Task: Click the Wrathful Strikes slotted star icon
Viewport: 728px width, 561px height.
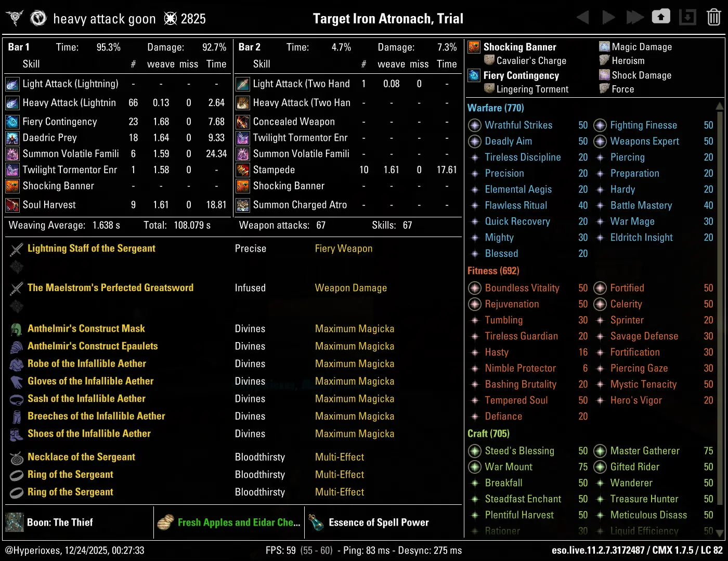Action: 475,125
